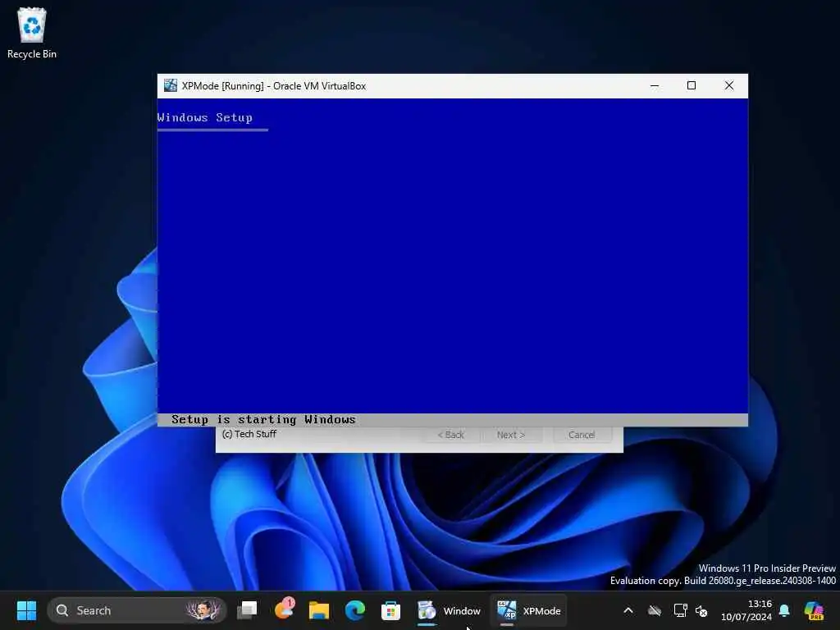Open the clock showing 13:16
840x630 pixels.
746,610
